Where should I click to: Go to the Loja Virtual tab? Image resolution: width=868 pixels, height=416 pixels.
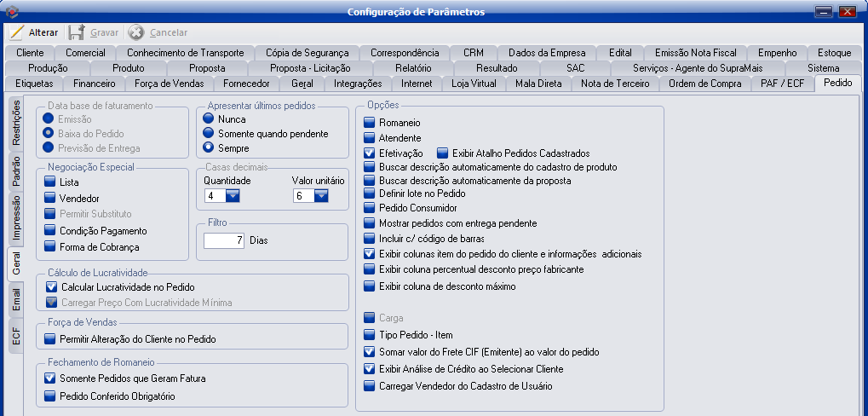[x=474, y=84]
